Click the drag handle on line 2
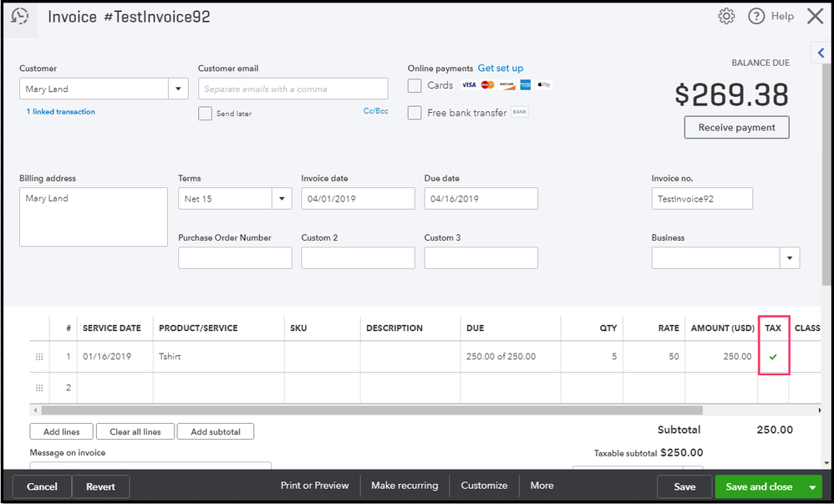 [x=38, y=388]
